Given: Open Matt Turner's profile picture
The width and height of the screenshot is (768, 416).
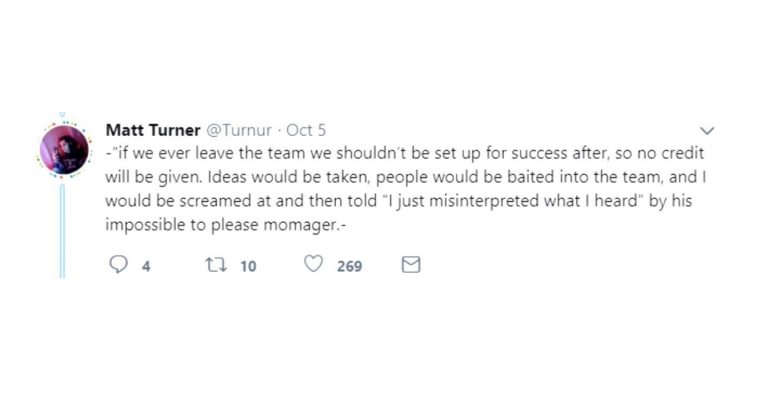Looking at the screenshot, I should pyautogui.click(x=64, y=150).
